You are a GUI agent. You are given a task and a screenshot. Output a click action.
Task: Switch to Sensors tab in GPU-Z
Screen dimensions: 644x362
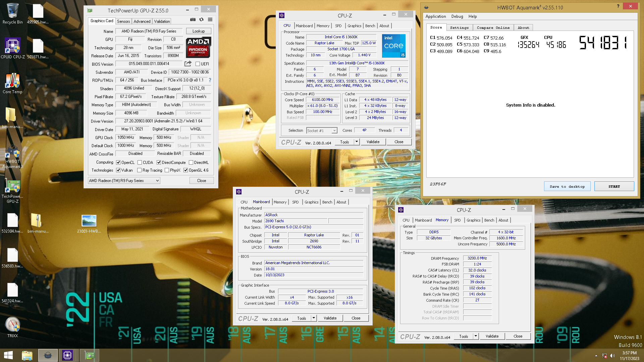pyautogui.click(x=123, y=21)
